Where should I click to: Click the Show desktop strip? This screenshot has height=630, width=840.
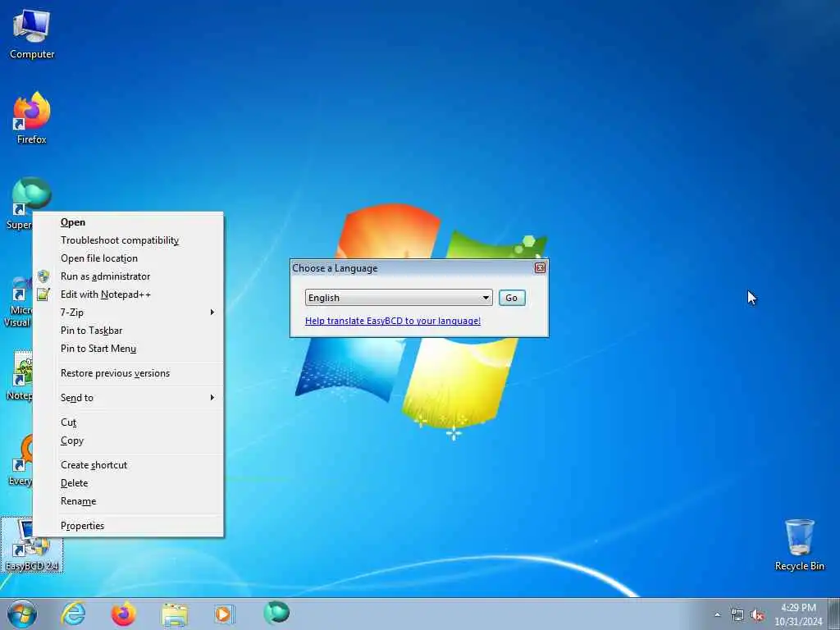click(834, 614)
